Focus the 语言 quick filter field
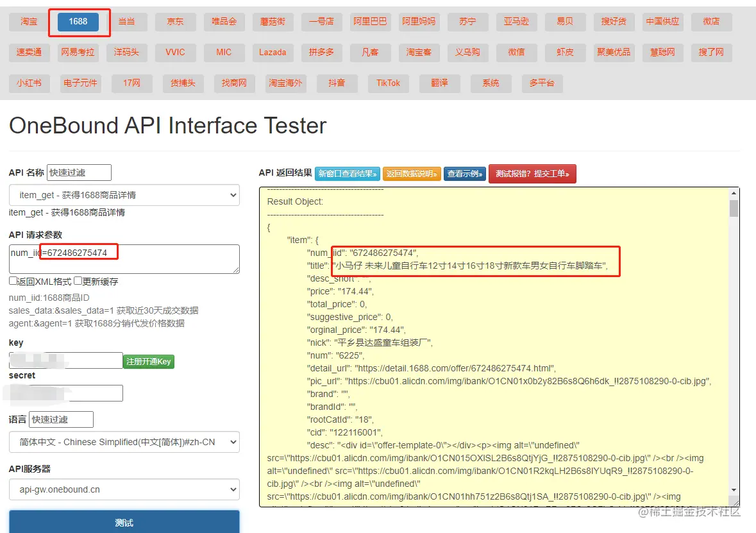 (x=61, y=419)
